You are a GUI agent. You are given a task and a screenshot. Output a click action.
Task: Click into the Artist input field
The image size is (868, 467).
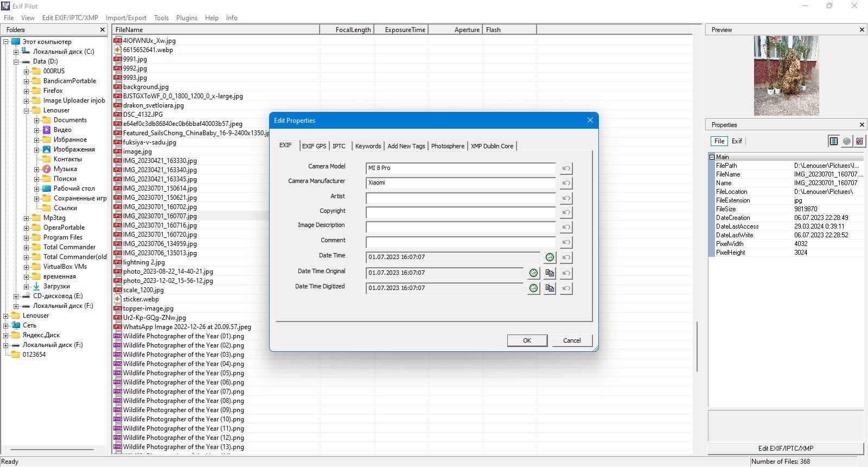(461, 198)
